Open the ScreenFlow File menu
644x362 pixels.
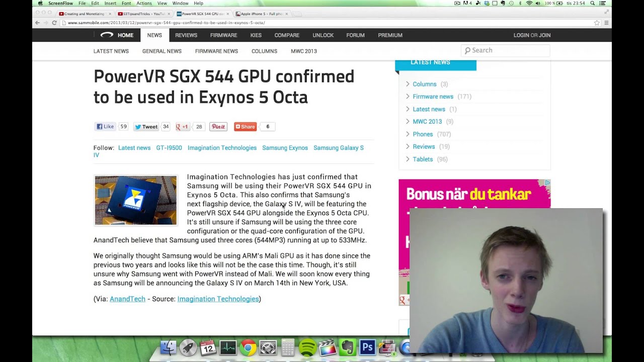82,3
